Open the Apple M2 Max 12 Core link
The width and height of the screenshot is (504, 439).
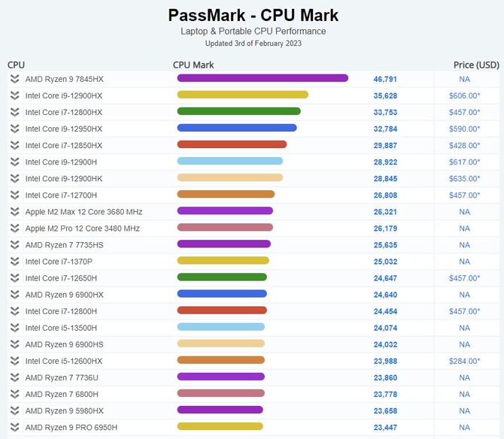pyautogui.click(x=83, y=212)
